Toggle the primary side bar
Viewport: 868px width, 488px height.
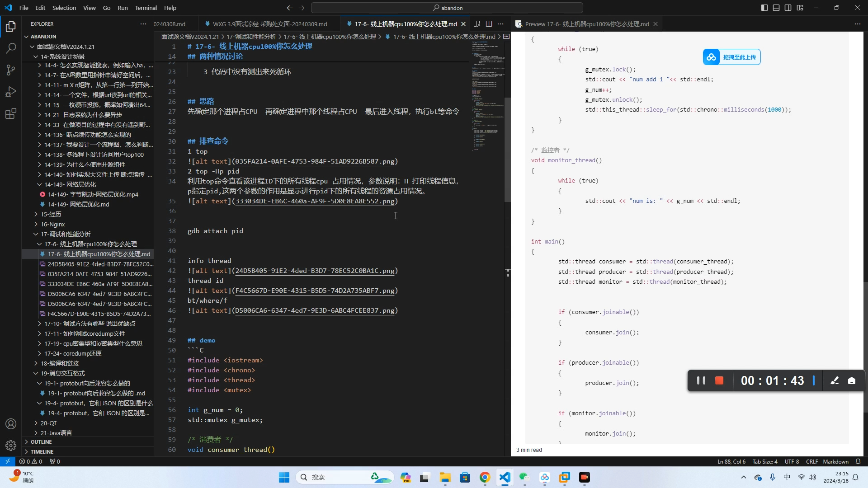click(x=764, y=8)
